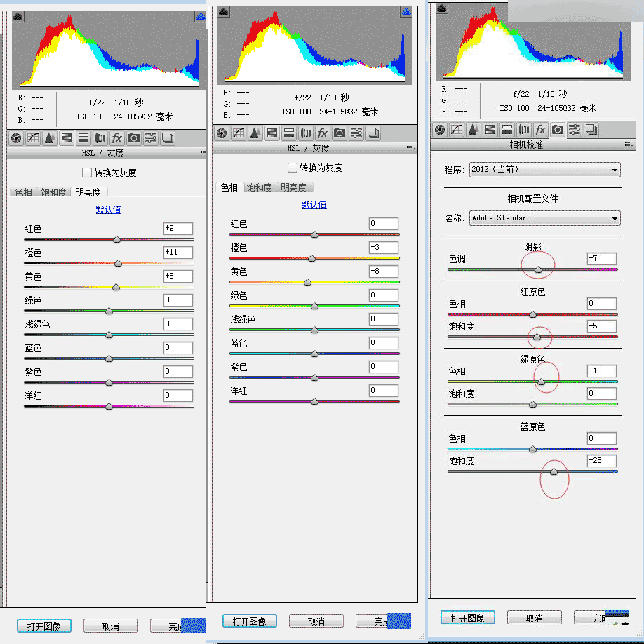Toggle highlight clipping warning in middle histogram
Screen dimensions: 644x644
pyautogui.click(x=406, y=12)
